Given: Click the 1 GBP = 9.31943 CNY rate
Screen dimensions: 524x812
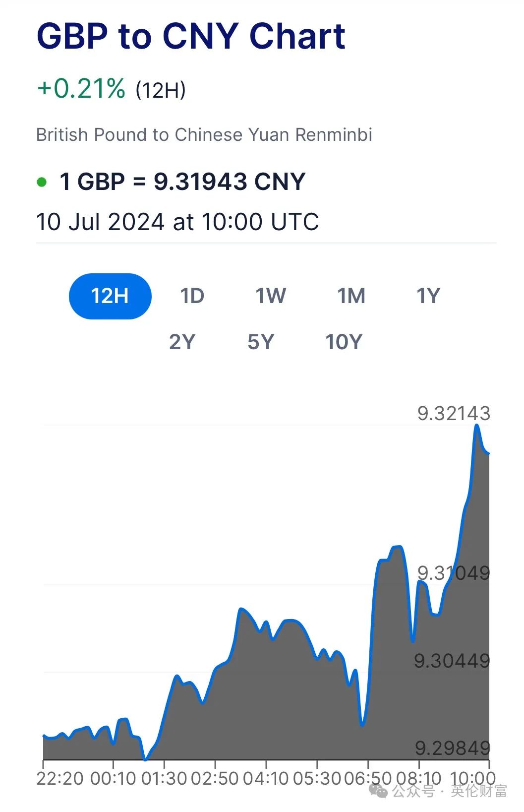Looking at the screenshot, I should 182,182.
